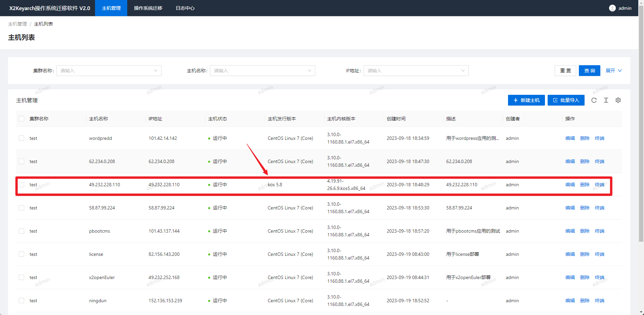Click the admin user avatar
The image size is (644, 315).
tap(612, 8)
